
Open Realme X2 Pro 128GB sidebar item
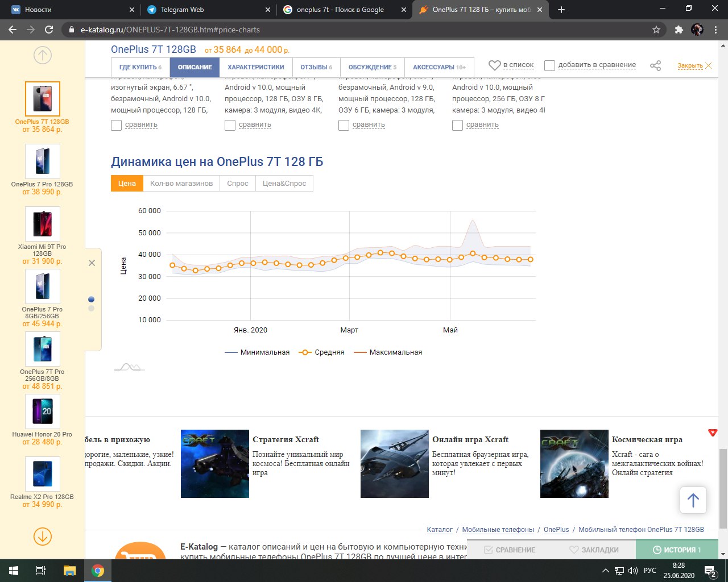point(42,482)
